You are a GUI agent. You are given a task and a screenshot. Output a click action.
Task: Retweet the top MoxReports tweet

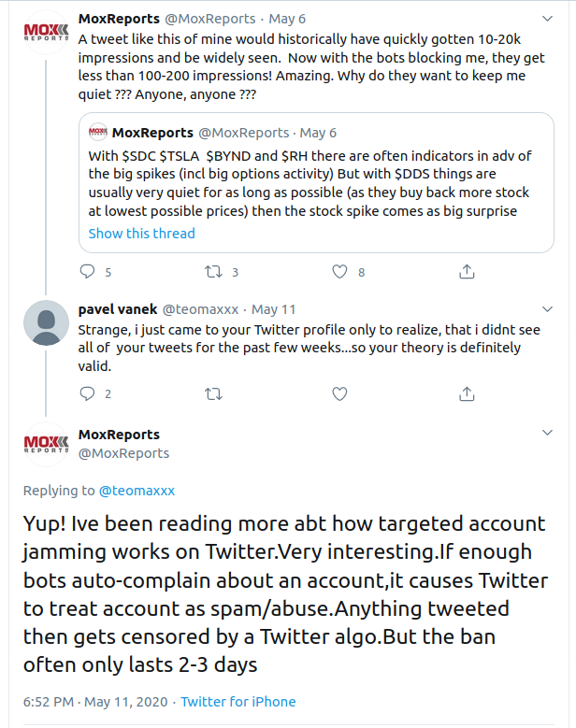(x=213, y=272)
